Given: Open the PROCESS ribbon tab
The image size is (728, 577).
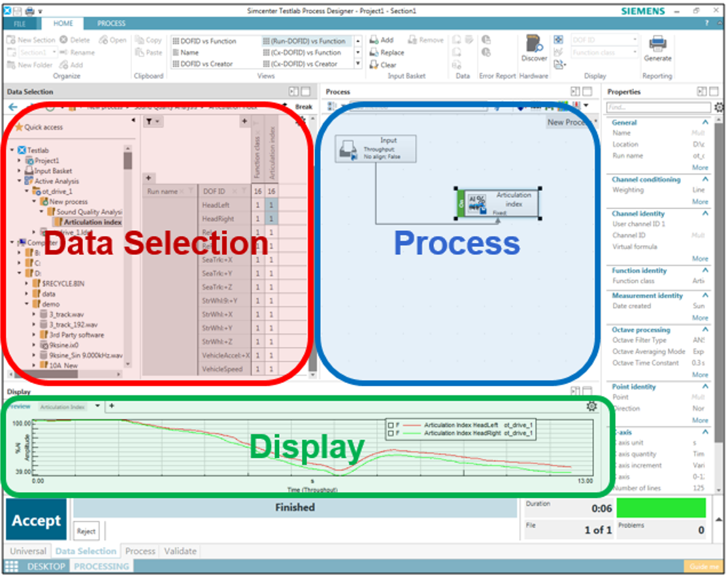Looking at the screenshot, I should coord(111,24).
